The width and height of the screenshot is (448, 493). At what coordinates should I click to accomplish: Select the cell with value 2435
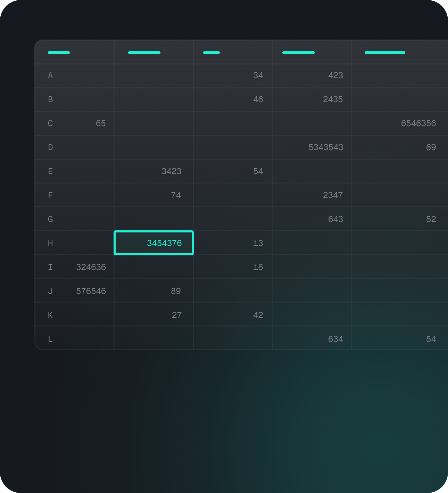pos(333,99)
